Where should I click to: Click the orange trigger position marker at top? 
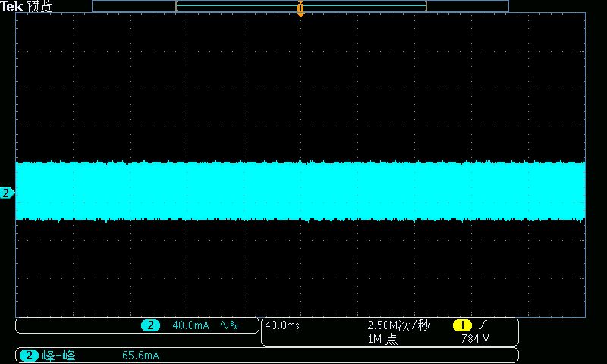pyautogui.click(x=300, y=10)
